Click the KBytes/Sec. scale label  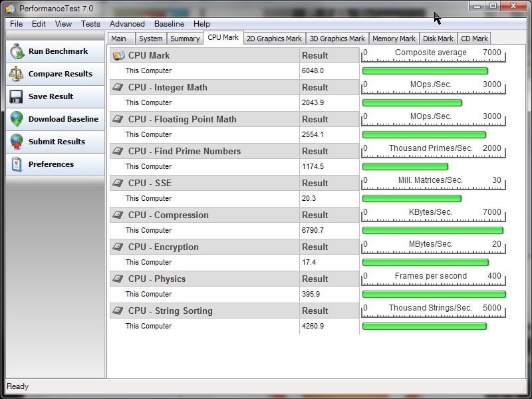(x=430, y=212)
